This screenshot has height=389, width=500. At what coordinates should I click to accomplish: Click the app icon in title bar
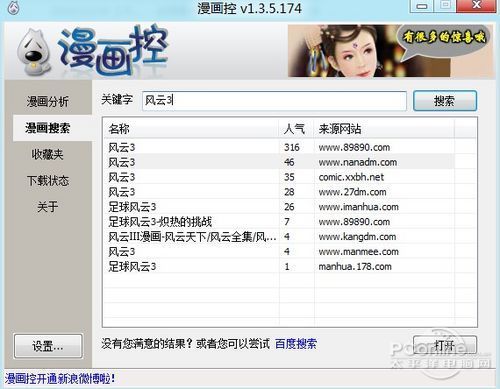tap(13, 8)
